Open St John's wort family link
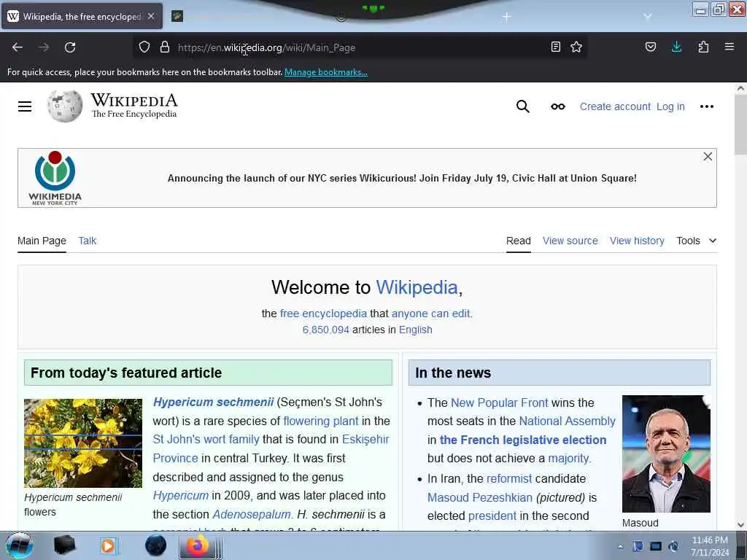Viewport: 747px width, 560px height. click(x=206, y=439)
